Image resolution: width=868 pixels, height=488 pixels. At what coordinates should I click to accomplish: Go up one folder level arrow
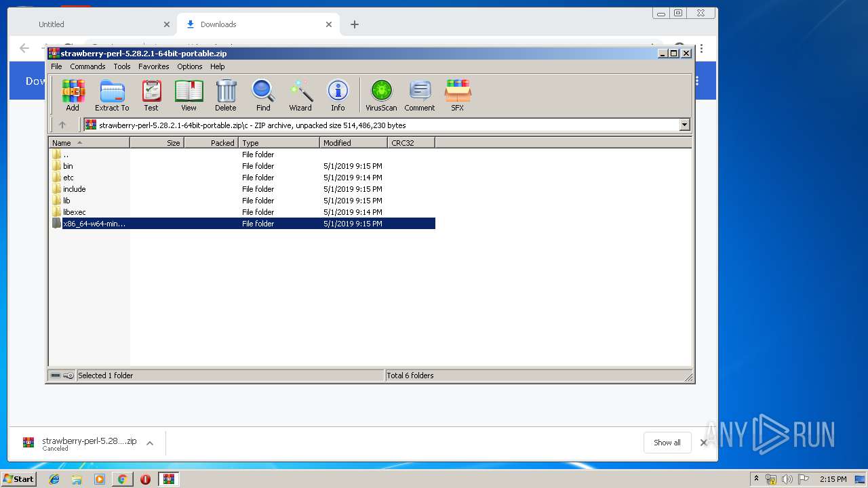tap(62, 125)
